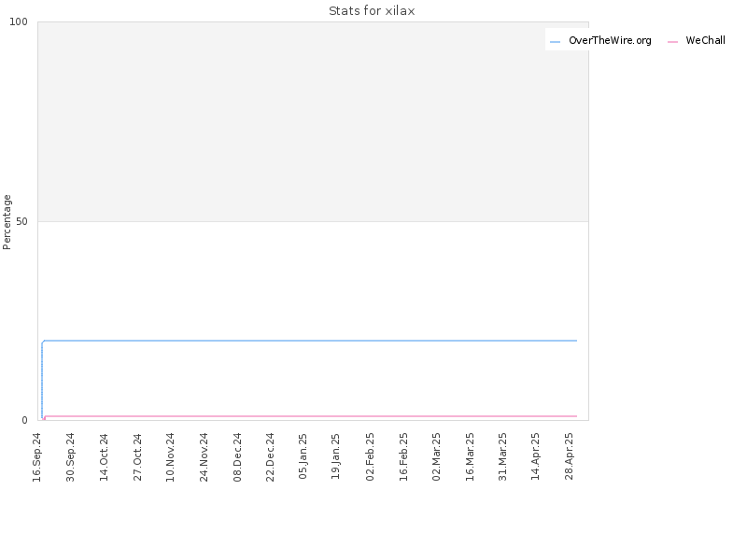Click the x-axis date 10.Nov.24
Image resolution: width=747 pixels, height=560 pixels.
[x=170, y=457]
